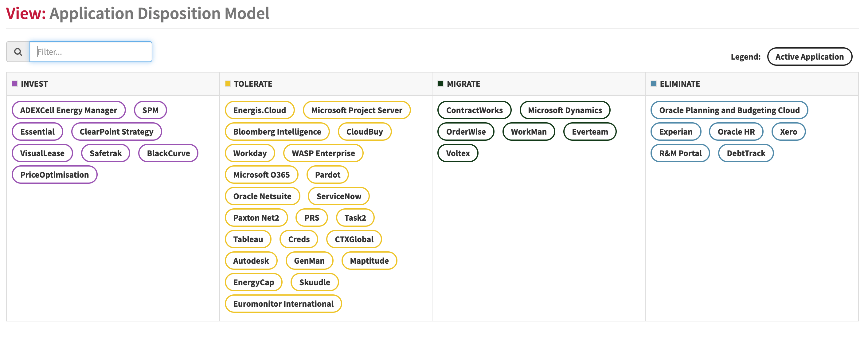Follow Oracle Planning and Budgeting Cloud link
Screen dimensions: 868x354
pyautogui.click(x=729, y=110)
